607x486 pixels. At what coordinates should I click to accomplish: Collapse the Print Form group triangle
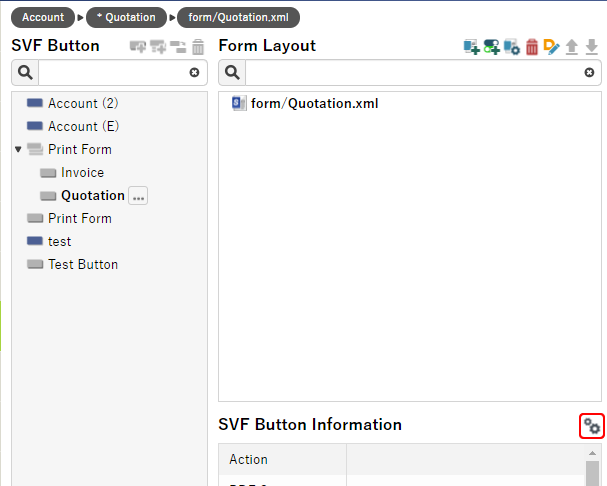pos(18,149)
